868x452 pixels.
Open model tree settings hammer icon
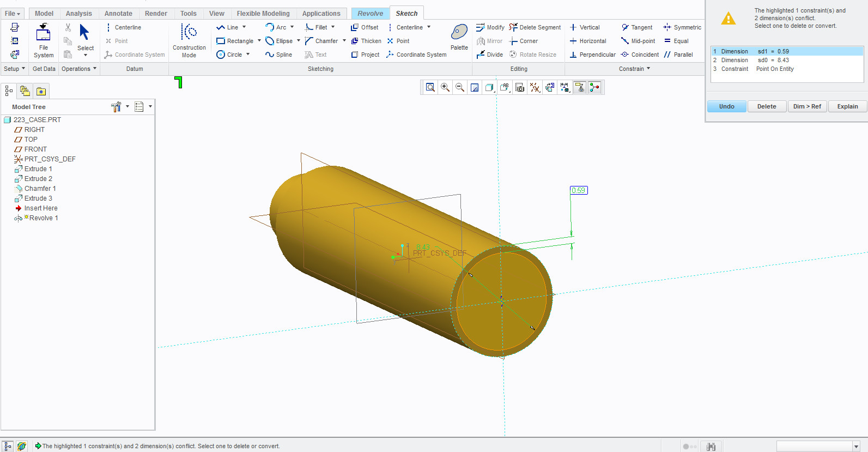tap(116, 107)
